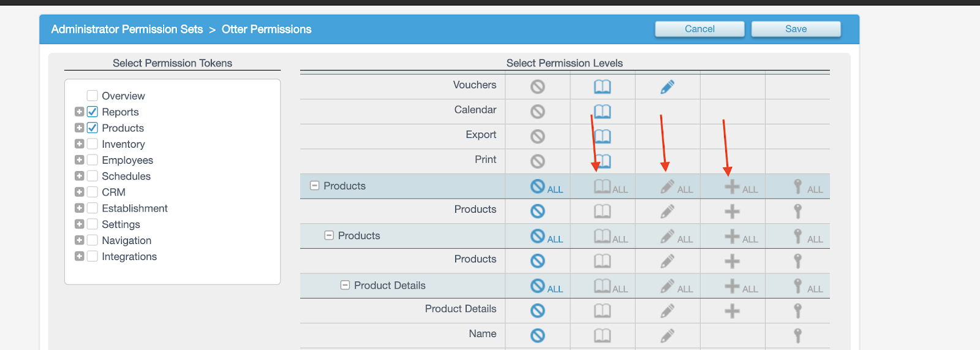This screenshot has height=350, width=980.
Task: Check the CRM checkbox
Action: pyautogui.click(x=92, y=192)
